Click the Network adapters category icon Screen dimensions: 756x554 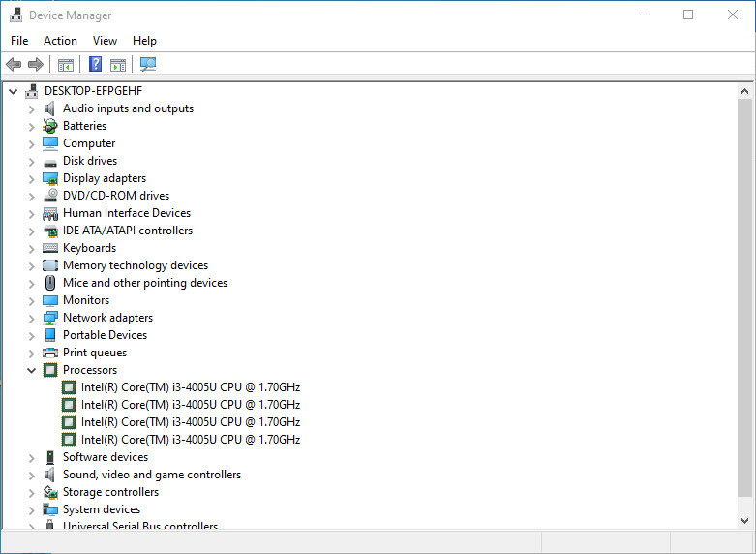(50, 318)
